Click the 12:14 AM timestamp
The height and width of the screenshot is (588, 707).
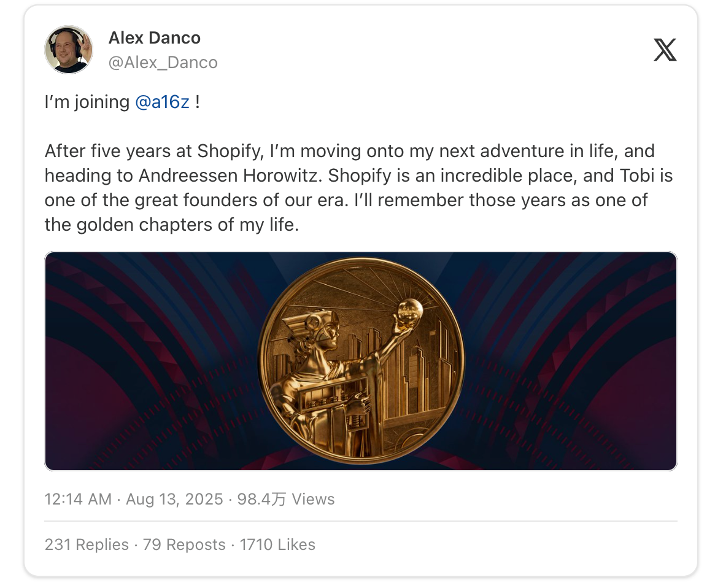pyautogui.click(x=78, y=499)
